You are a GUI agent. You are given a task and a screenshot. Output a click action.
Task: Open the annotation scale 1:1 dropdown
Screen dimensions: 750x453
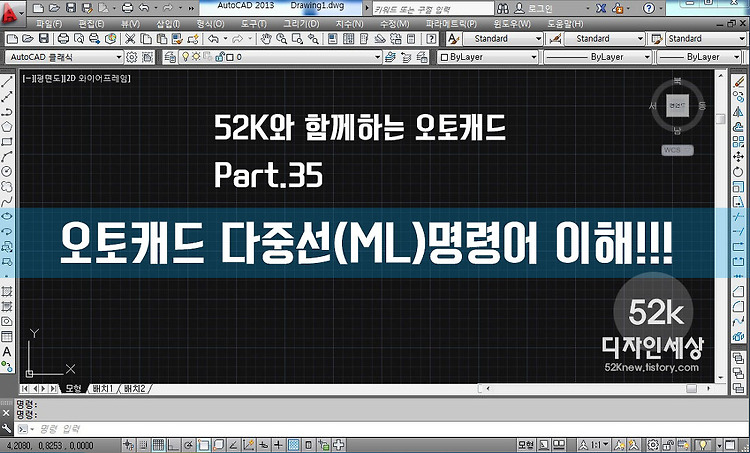click(594, 445)
